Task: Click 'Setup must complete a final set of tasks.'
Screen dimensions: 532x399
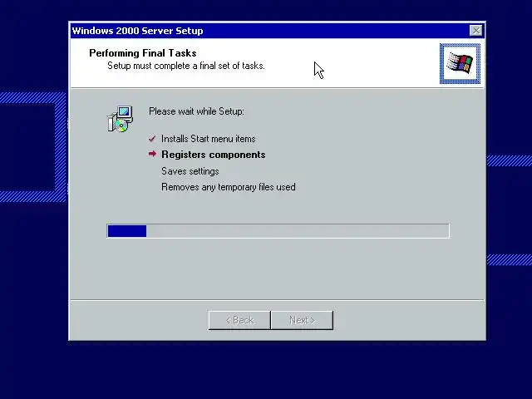Action: pos(186,66)
